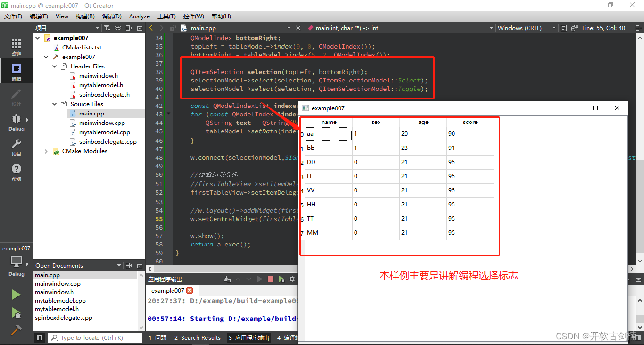Go back in editor navigation history
The height and width of the screenshot is (345, 644).
pos(151,28)
